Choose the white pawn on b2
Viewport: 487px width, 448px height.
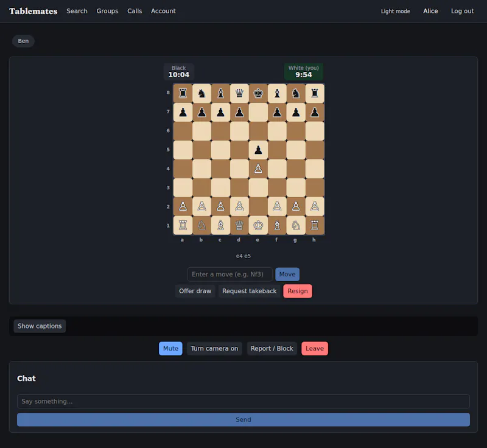pos(201,206)
